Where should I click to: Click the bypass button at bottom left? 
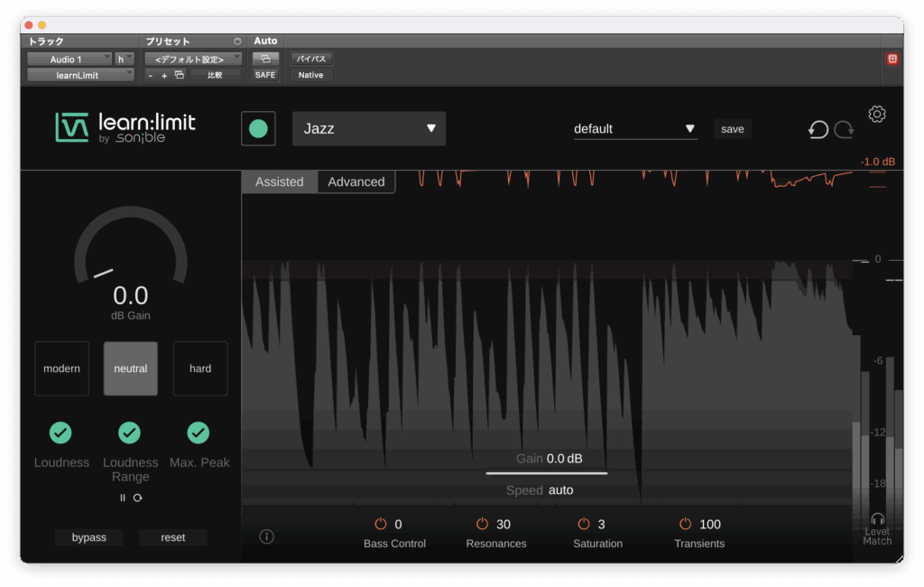89,537
